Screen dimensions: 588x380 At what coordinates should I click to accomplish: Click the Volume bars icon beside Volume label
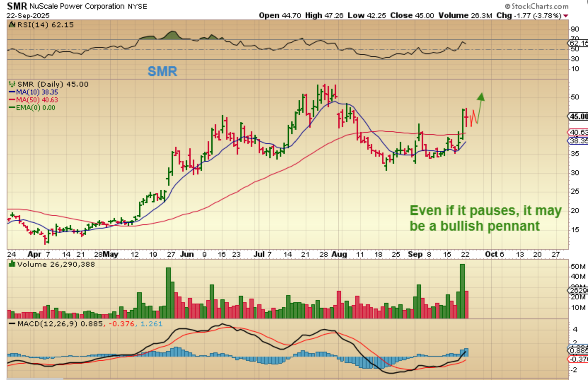click(x=12, y=264)
